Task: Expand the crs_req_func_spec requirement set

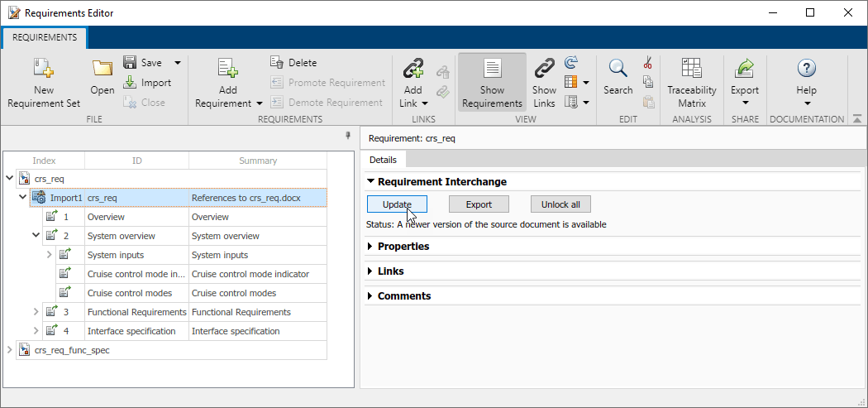Action: coord(9,350)
